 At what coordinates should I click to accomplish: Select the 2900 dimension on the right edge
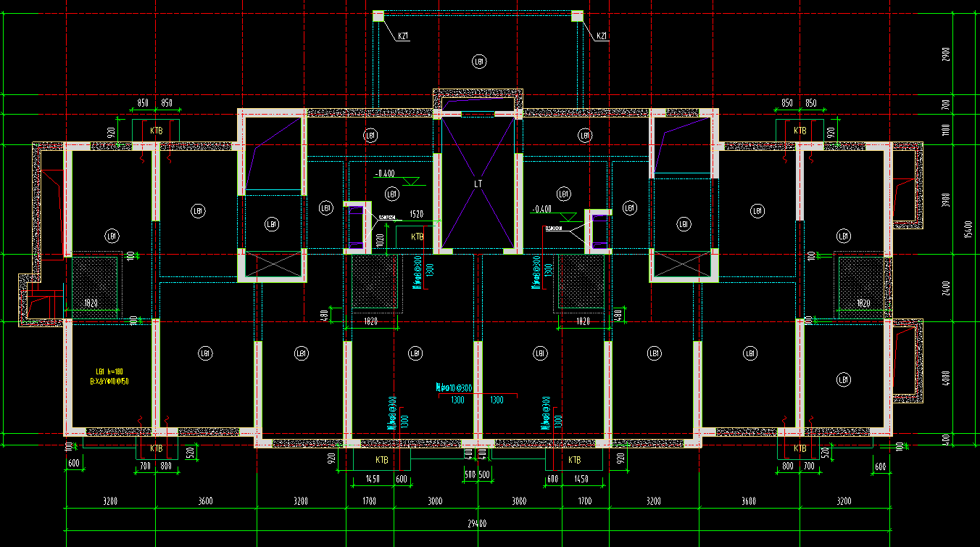[x=945, y=54]
